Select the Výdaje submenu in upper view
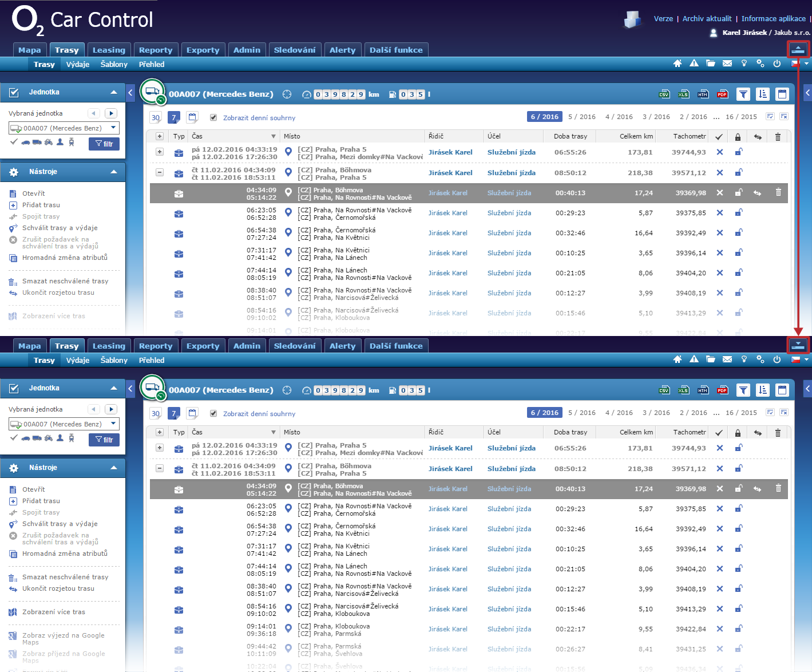This screenshot has width=812, height=672. (x=78, y=64)
